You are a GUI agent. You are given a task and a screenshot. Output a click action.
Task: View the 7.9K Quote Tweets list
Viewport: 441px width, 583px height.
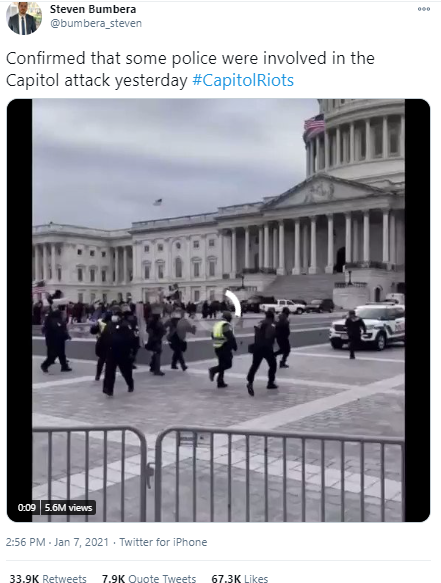coord(149,578)
